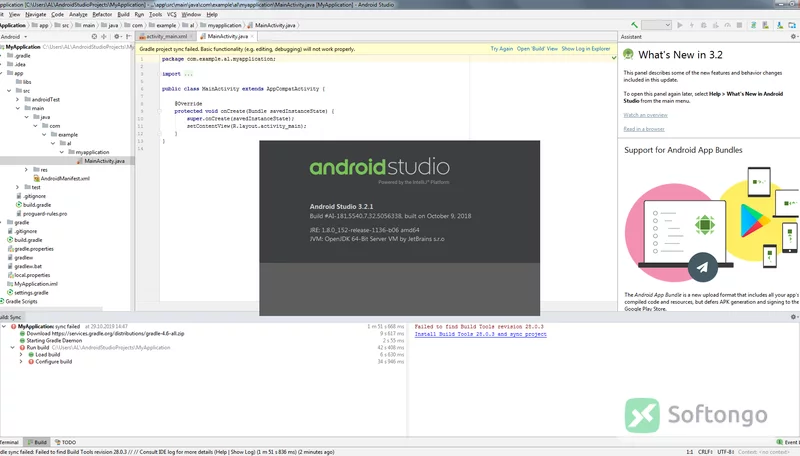This screenshot has width=800, height=456.
Task: Click the Debug app bug icon
Action: (704, 25)
